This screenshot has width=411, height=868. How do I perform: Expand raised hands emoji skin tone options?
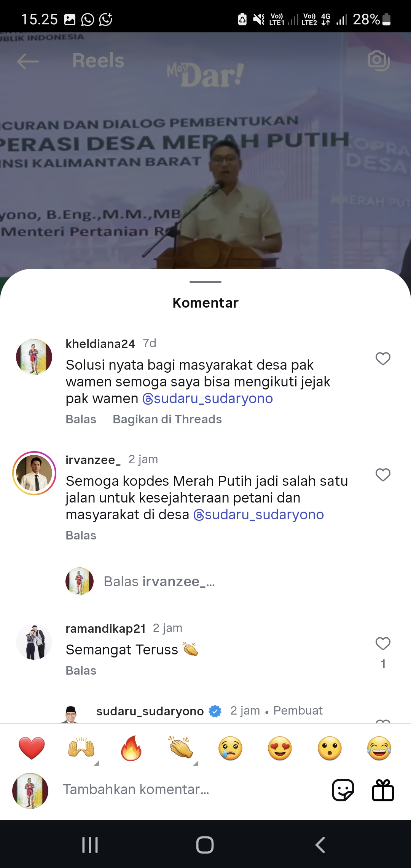(96, 763)
